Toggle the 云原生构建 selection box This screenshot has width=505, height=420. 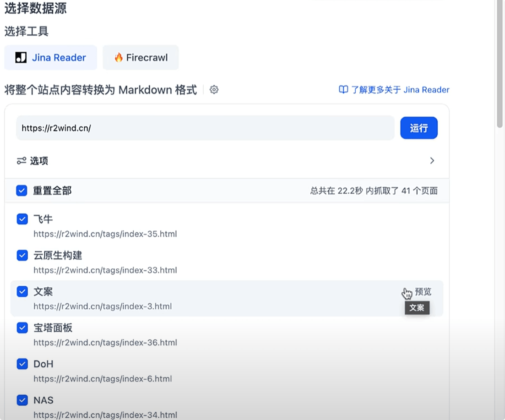coord(22,255)
